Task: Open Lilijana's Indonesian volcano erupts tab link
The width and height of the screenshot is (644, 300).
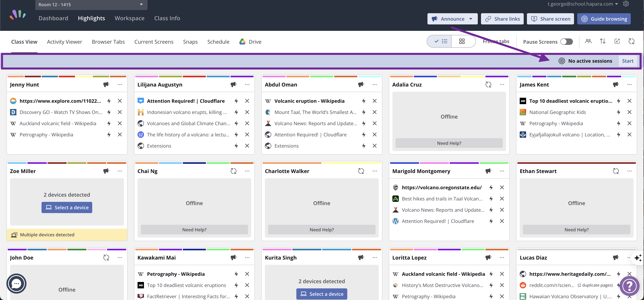Action: pos(187,112)
